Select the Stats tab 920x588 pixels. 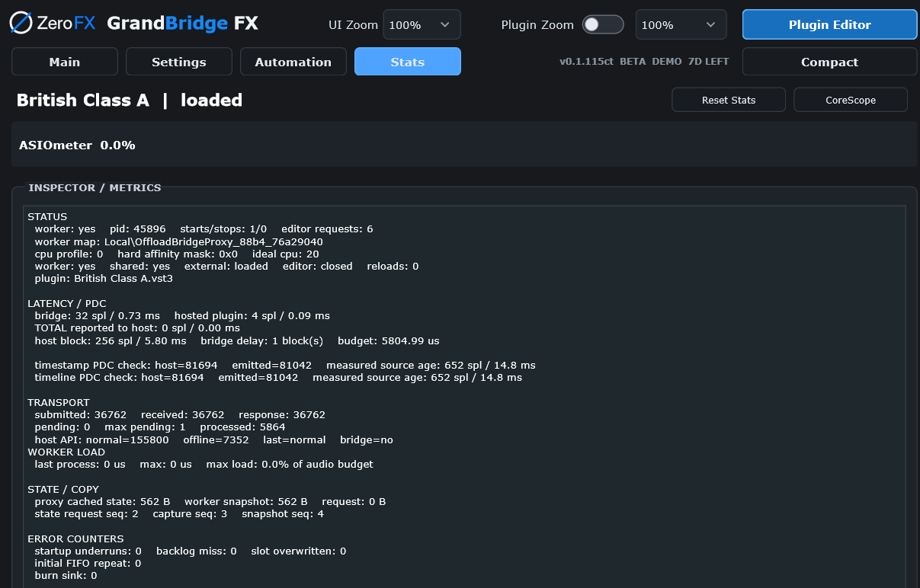click(x=408, y=62)
